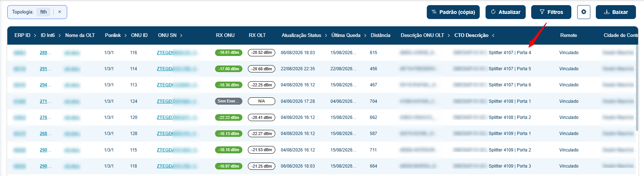The width and height of the screenshot is (644, 176).
Task: Sort by the Nome da OLT header
Action: 80,35
